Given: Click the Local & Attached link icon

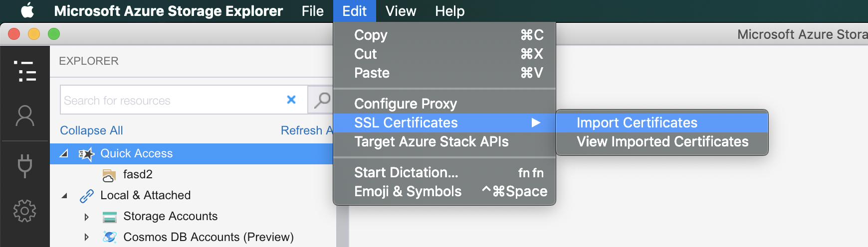Looking at the screenshot, I should point(87,196).
